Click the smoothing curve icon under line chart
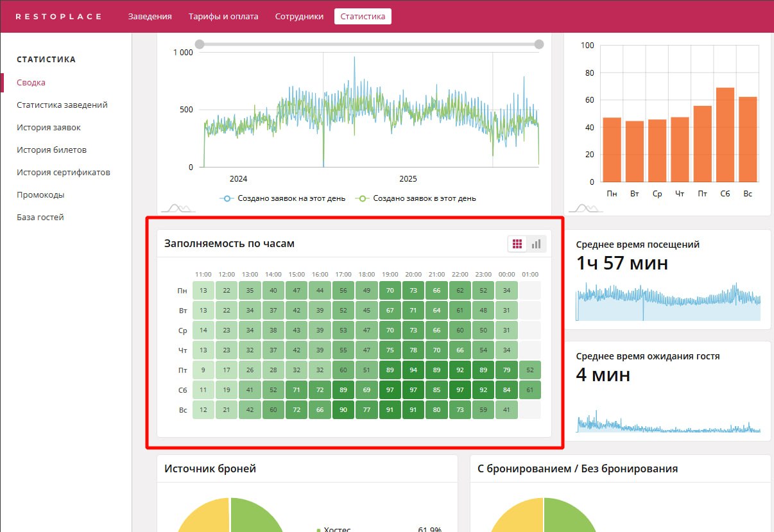774x532 pixels. click(x=178, y=207)
